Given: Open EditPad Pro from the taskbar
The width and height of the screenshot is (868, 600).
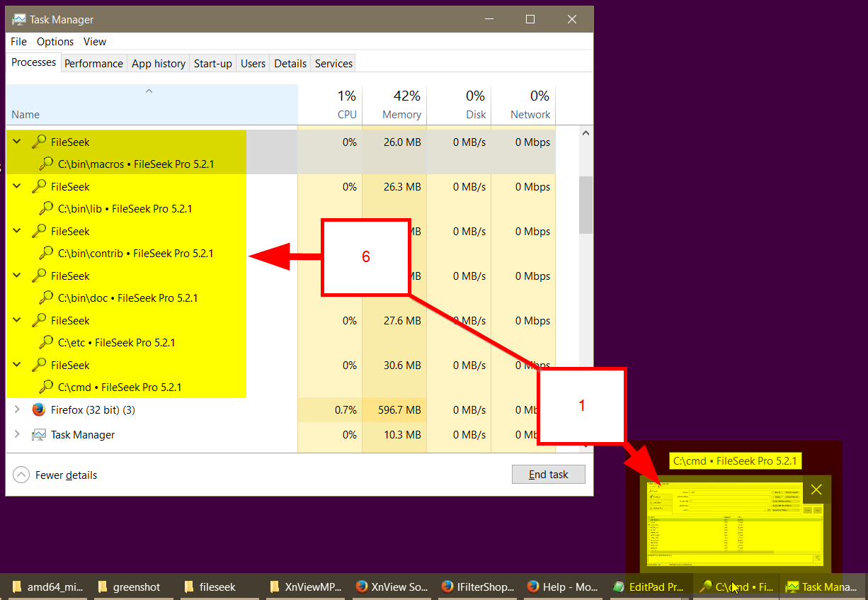Looking at the screenshot, I should 648,587.
